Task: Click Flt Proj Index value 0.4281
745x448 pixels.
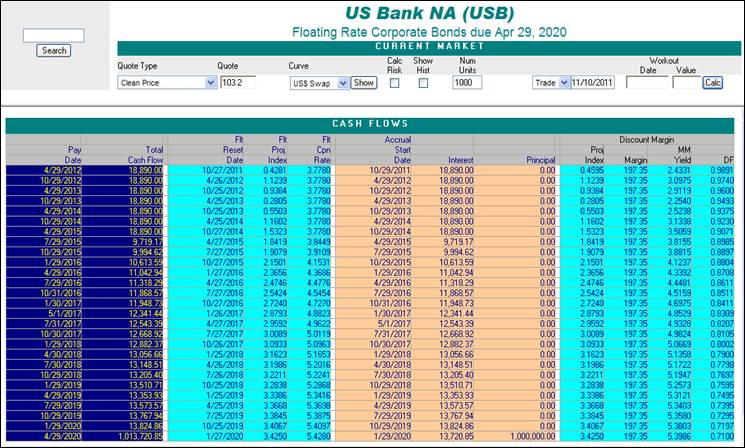Action: (267, 170)
